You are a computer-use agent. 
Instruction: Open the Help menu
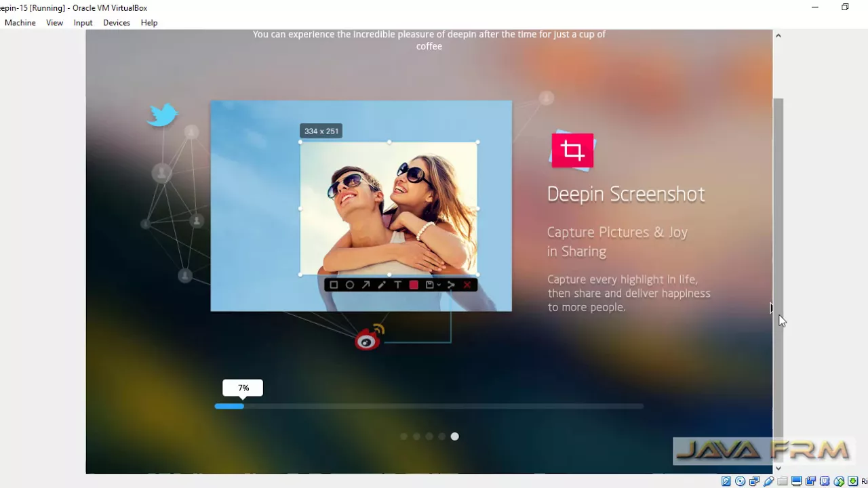[149, 22]
